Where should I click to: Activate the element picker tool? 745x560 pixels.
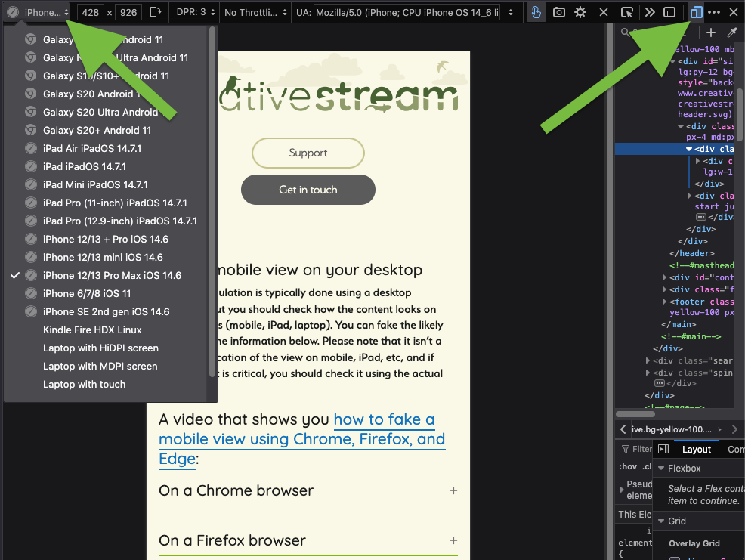(627, 12)
